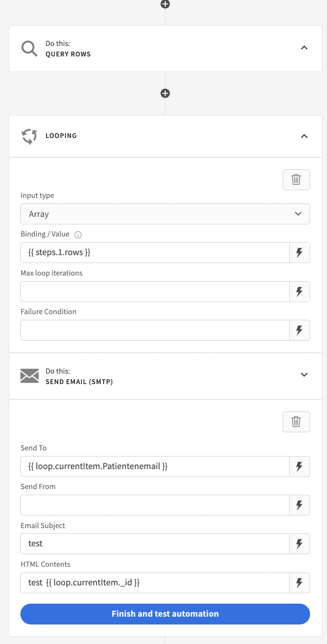Click the lightning binding next to Email Subject

(x=300, y=544)
